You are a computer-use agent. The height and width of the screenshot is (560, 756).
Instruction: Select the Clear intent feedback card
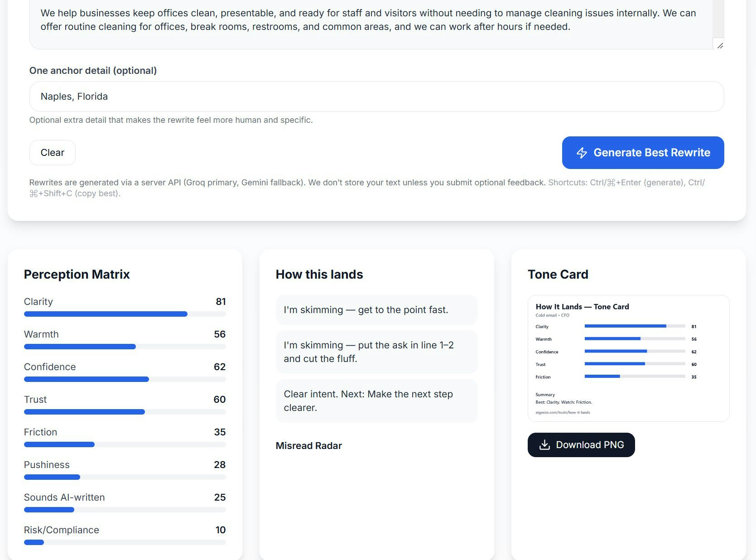pos(376,401)
